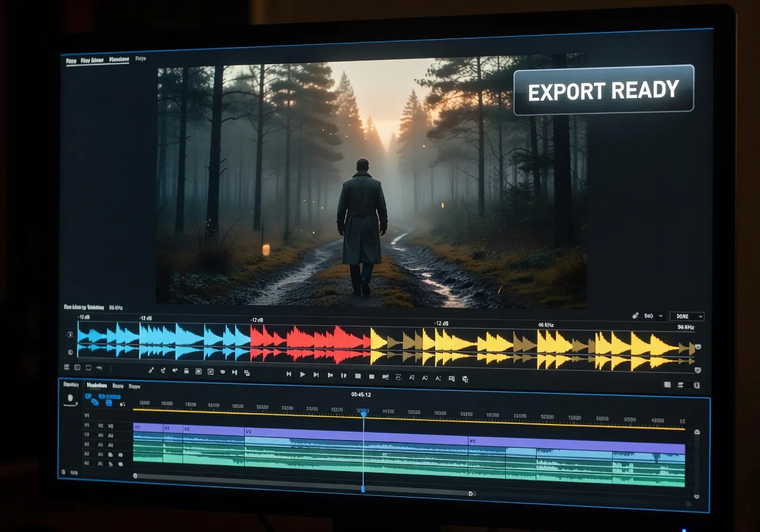Screen dimensions: 760x532
Task: Click the 00:45:12 timecode display
Action: pos(361,394)
